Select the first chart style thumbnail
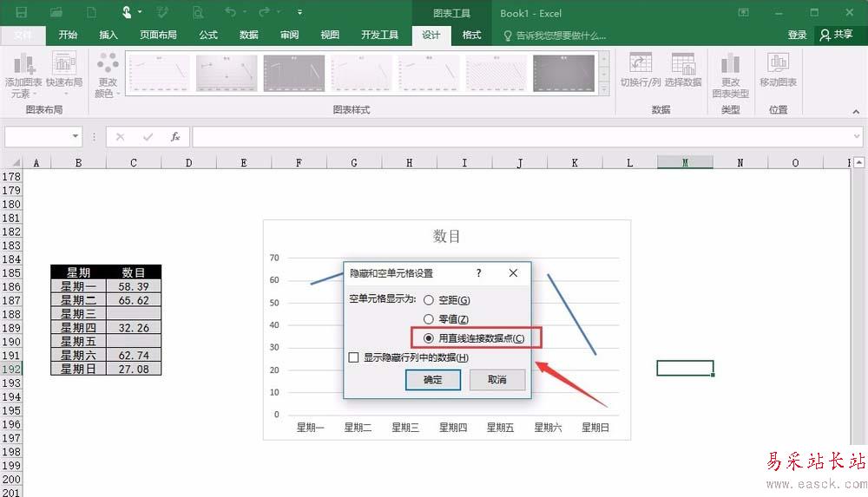The height and width of the screenshot is (497, 868). coord(159,73)
